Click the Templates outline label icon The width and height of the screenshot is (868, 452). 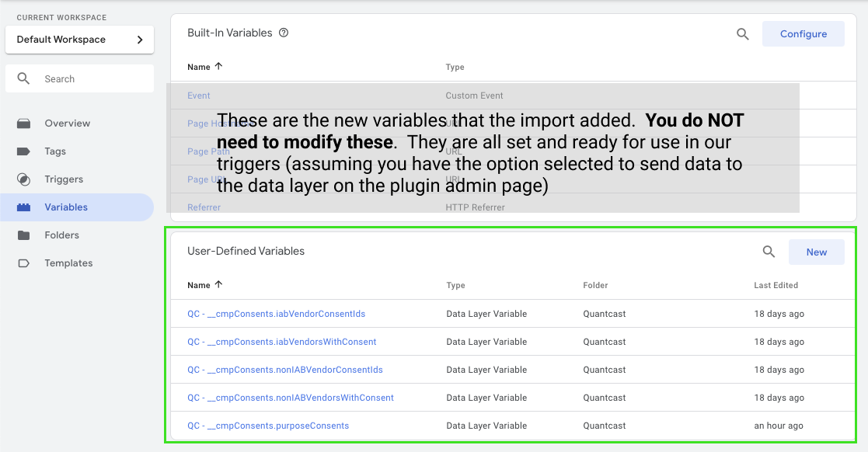click(x=24, y=263)
